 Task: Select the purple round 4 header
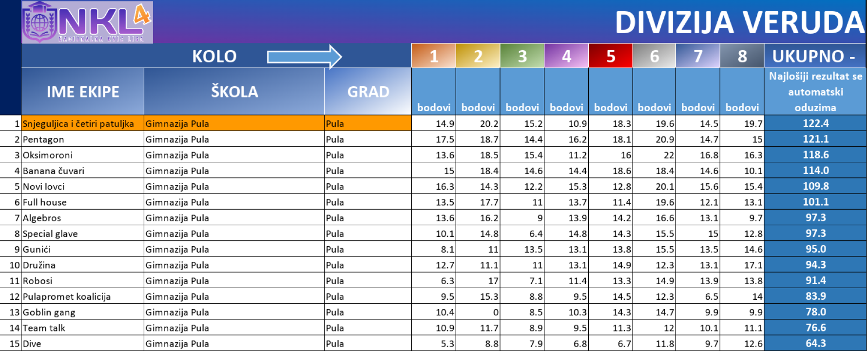[566, 56]
